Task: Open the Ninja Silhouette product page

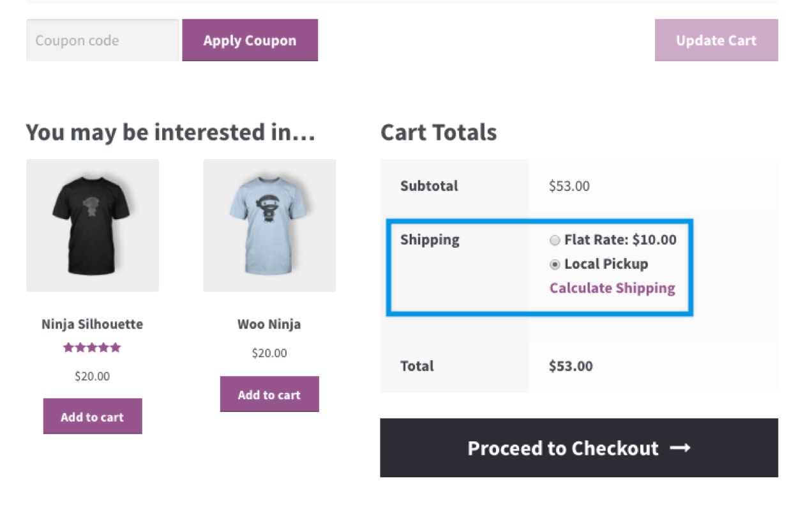Action: [92, 324]
